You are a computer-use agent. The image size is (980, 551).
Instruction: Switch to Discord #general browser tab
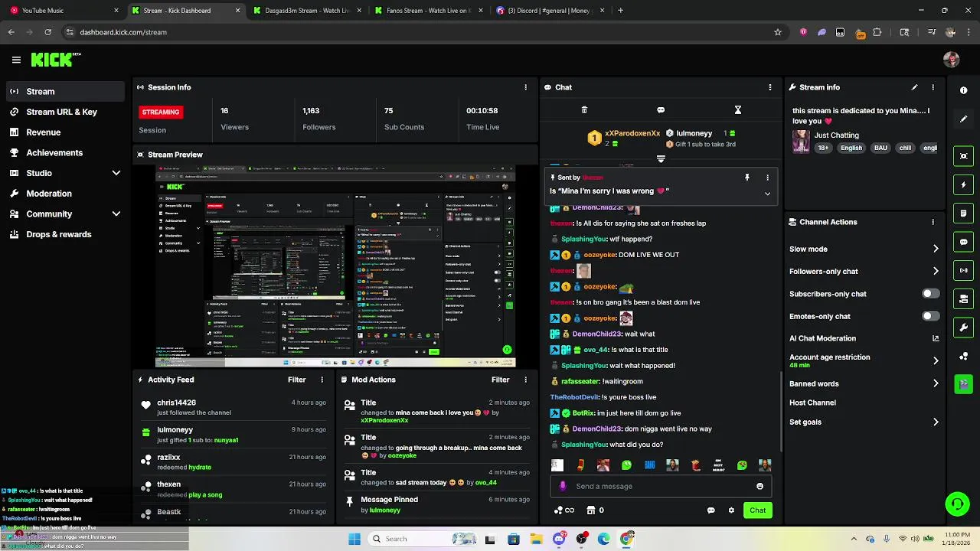coord(551,11)
